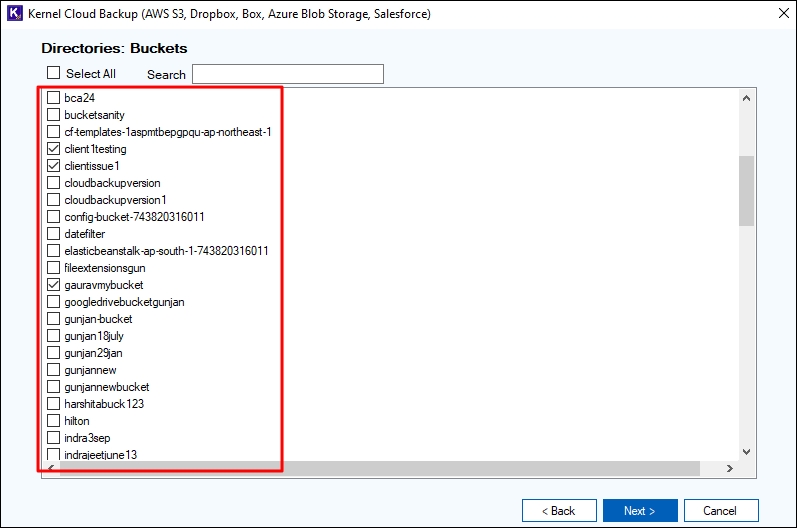Image resolution: width=797 pixels, height=528 pixels.
Task: Select the gauravmybucket list entry text
Action: click(x=104, y=285)
